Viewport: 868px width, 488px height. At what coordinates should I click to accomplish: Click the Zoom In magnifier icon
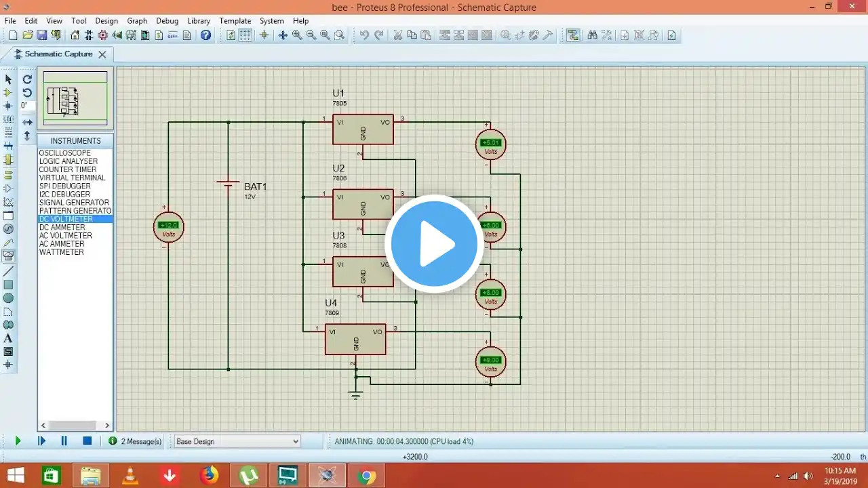pyautogui.click(x=297, y=35)
